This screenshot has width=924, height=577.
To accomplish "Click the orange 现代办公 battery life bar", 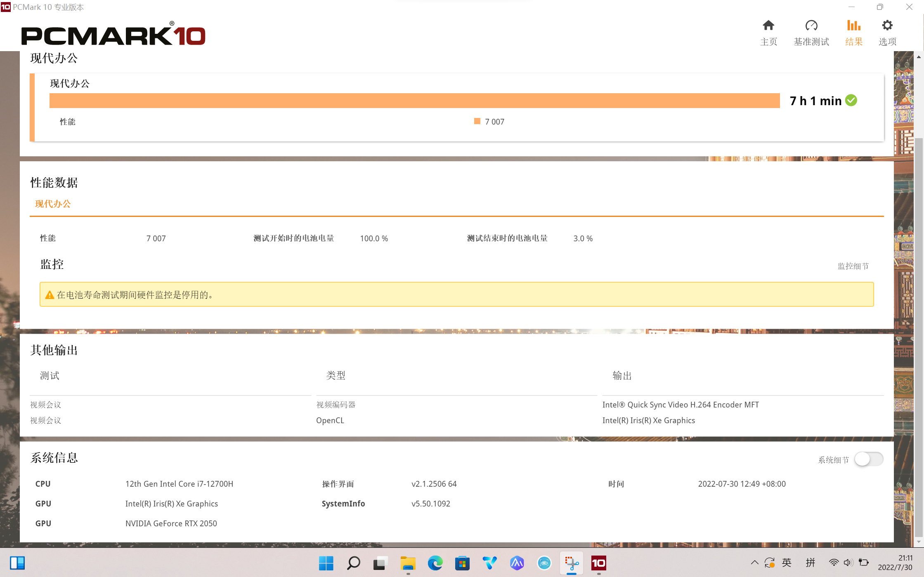I will tap(414, 101).
